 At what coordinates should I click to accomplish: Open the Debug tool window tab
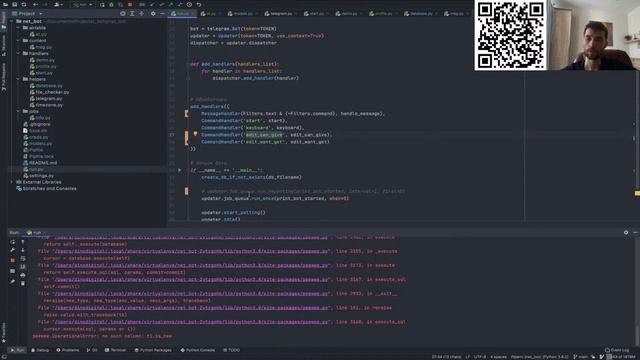point(40,350)
